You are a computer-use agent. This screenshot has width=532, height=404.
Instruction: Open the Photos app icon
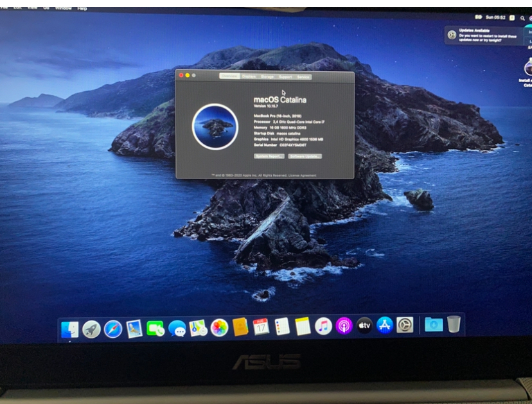click(219, 328)
